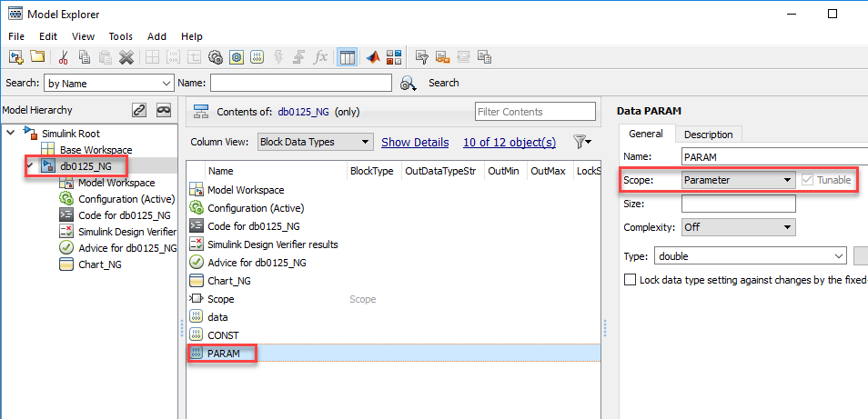
Task: Check the Lock data type setting checkbox
Action: pyautogui.click(x=630, y=280)
